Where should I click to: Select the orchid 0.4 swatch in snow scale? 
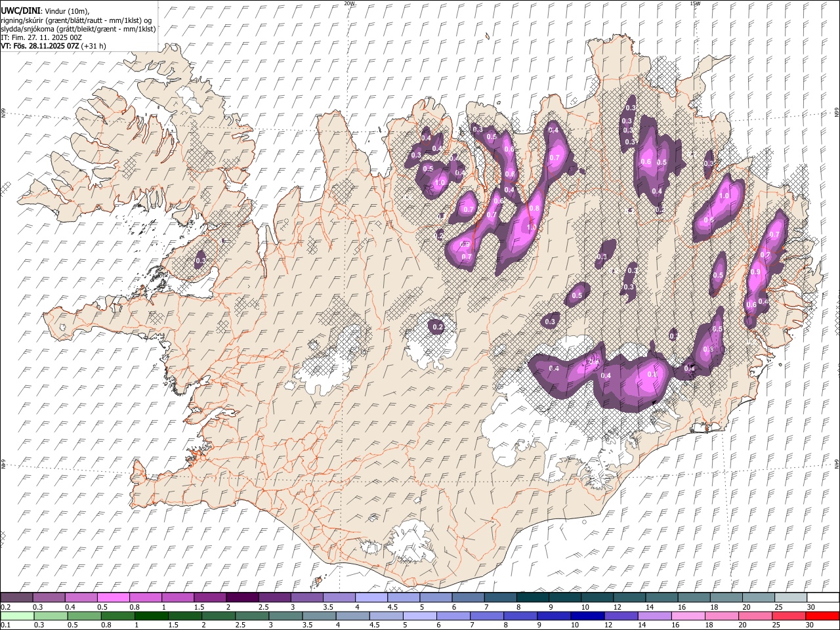click(x=81, y=597)
